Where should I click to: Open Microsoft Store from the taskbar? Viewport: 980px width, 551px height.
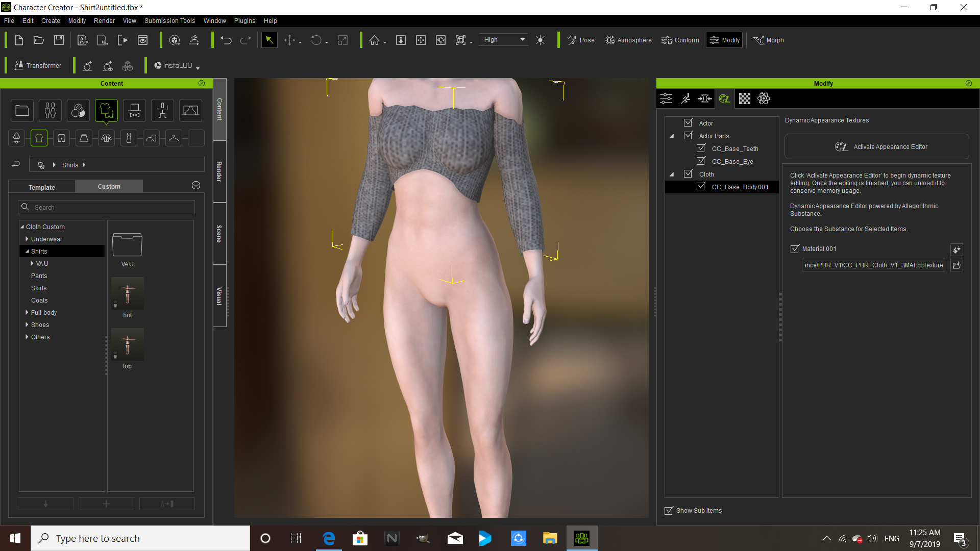pyautogui.click(x=360, y=538)
